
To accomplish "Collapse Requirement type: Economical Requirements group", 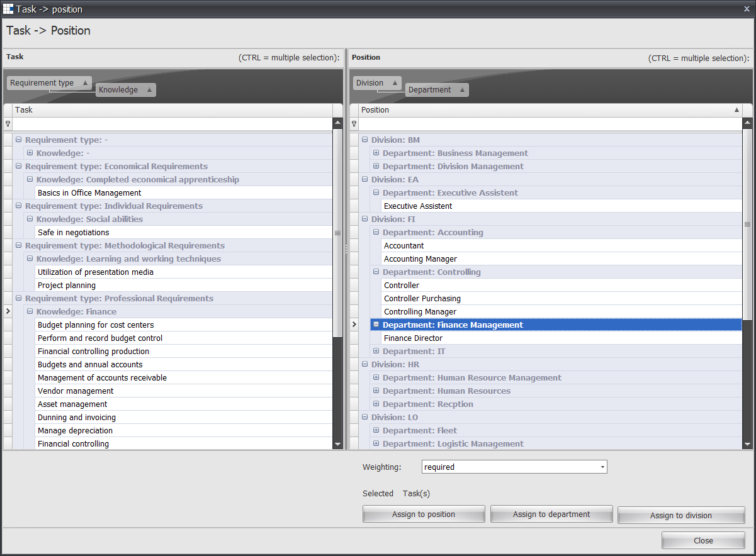I will 19,167.
